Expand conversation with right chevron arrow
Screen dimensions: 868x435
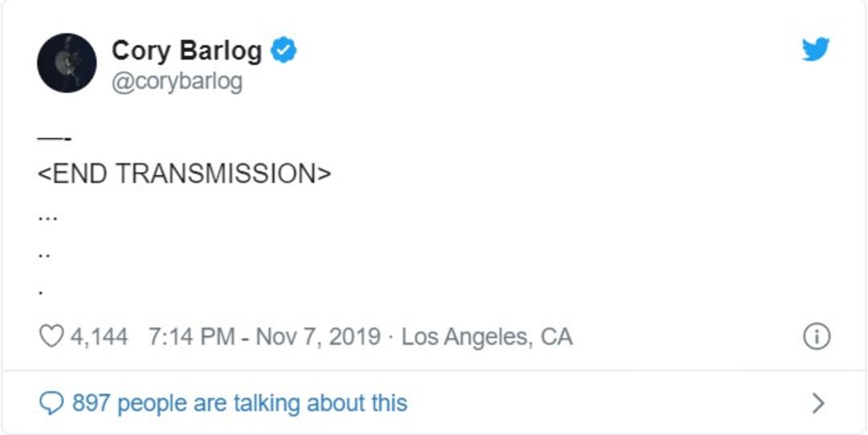point(818,404)
